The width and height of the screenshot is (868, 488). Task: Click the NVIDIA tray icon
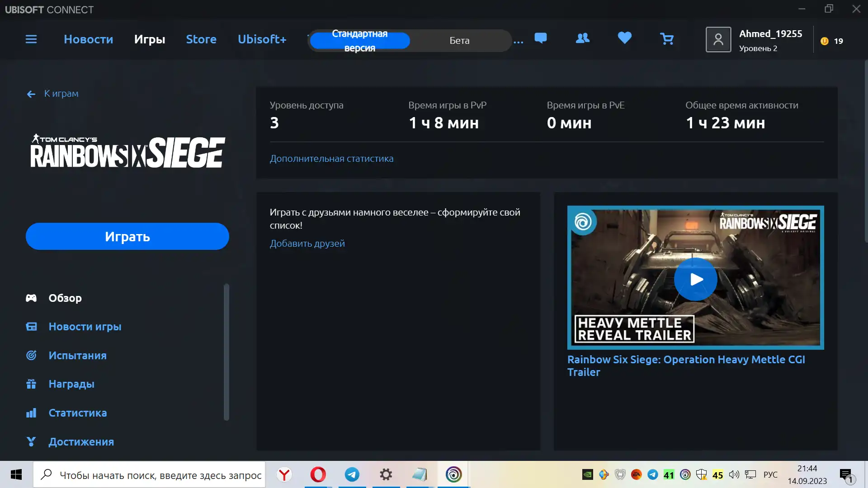(x=587, y=474)
